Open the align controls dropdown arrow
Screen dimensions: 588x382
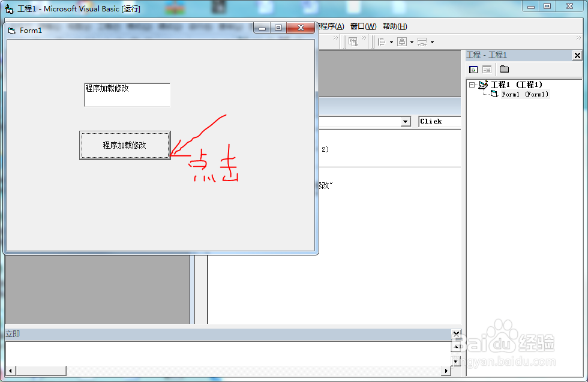tap(391, 42)
